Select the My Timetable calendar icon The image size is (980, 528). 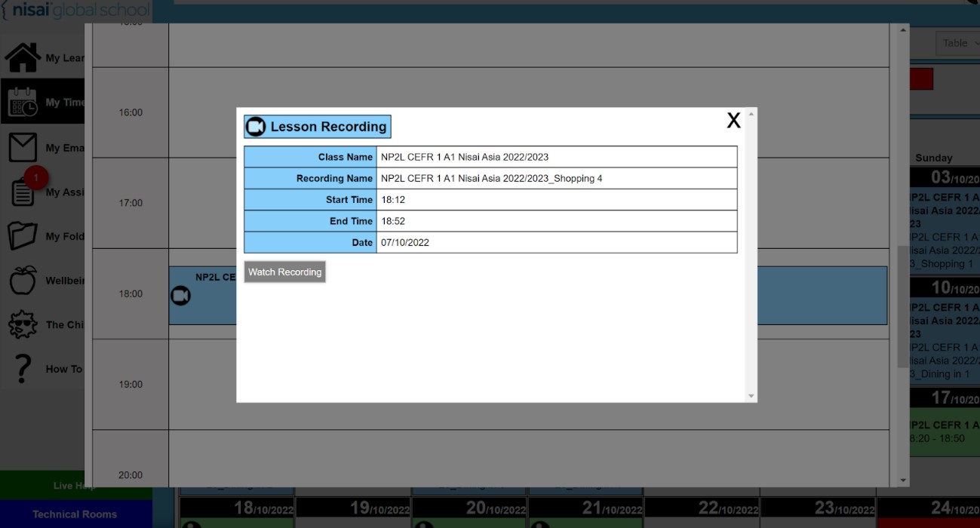point(23,103)
